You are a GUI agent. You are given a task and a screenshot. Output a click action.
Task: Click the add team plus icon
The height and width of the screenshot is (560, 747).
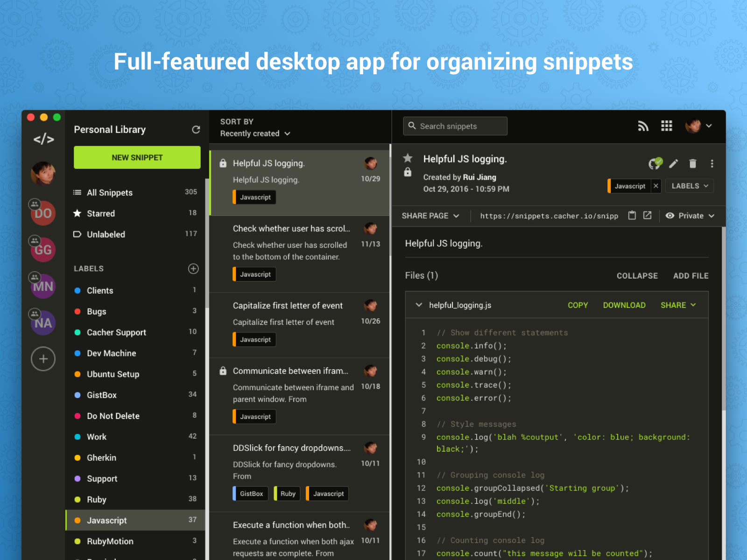point(43,359)
